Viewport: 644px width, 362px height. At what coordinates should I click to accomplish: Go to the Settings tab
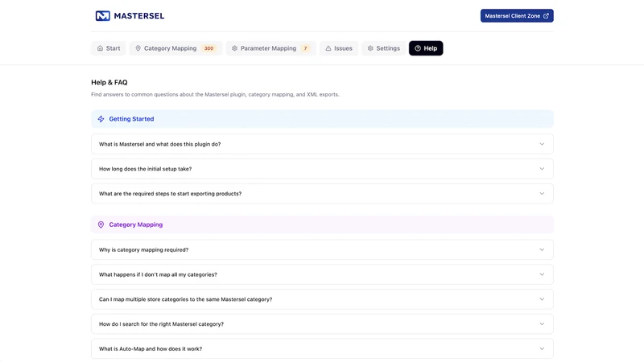pyautogui.click(x=384, y=48)
